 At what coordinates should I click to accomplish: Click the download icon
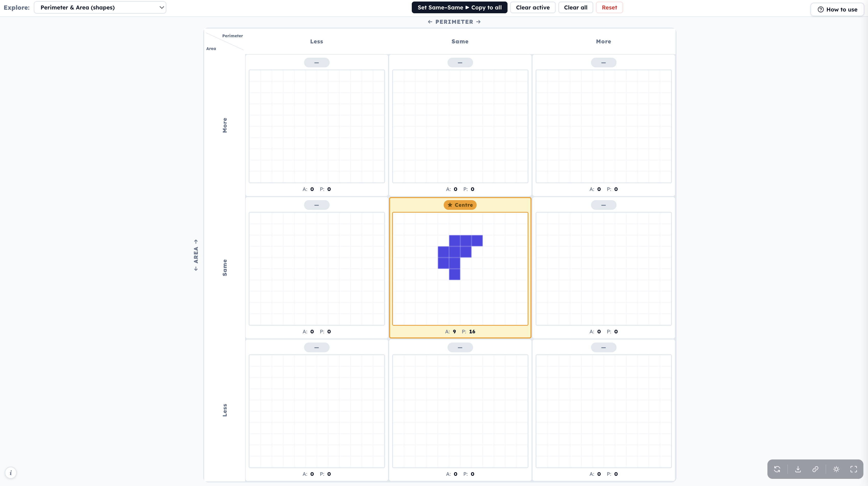tap(798, 469)
